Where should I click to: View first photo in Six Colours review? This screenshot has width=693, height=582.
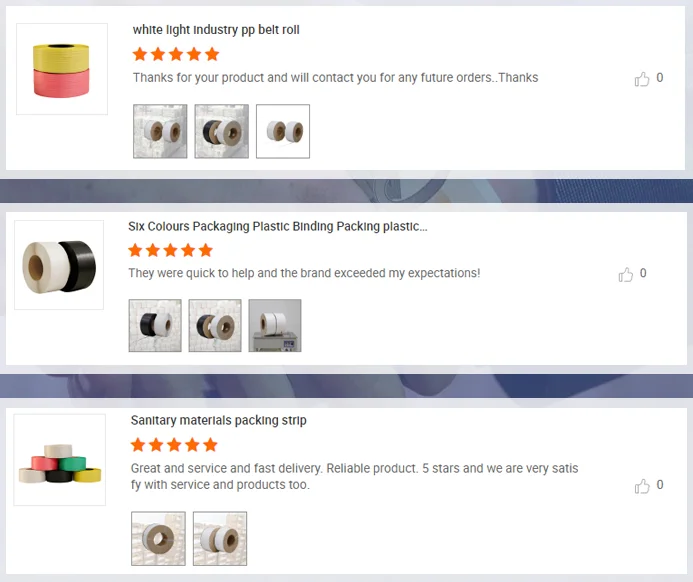point(155,326)
